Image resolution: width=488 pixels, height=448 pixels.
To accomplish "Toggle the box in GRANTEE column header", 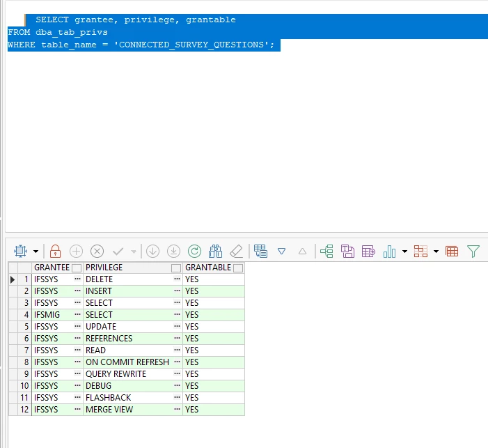I will 77,268.
